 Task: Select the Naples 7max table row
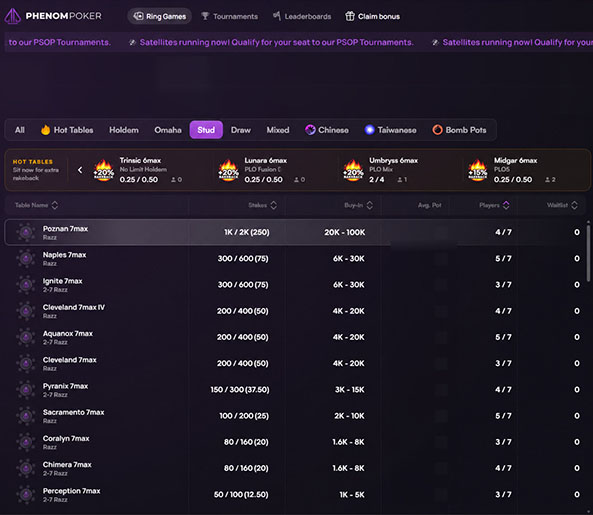tap(295, 259)
